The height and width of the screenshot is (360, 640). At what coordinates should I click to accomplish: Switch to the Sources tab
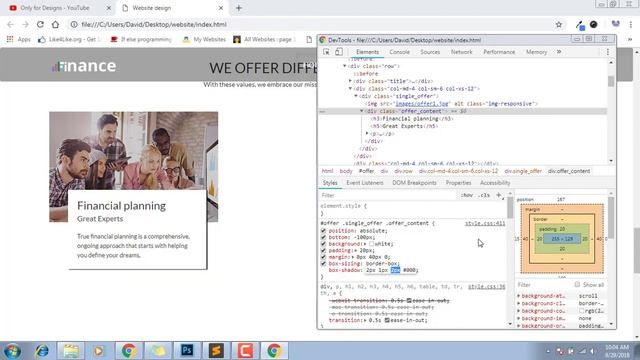[430, 52]
